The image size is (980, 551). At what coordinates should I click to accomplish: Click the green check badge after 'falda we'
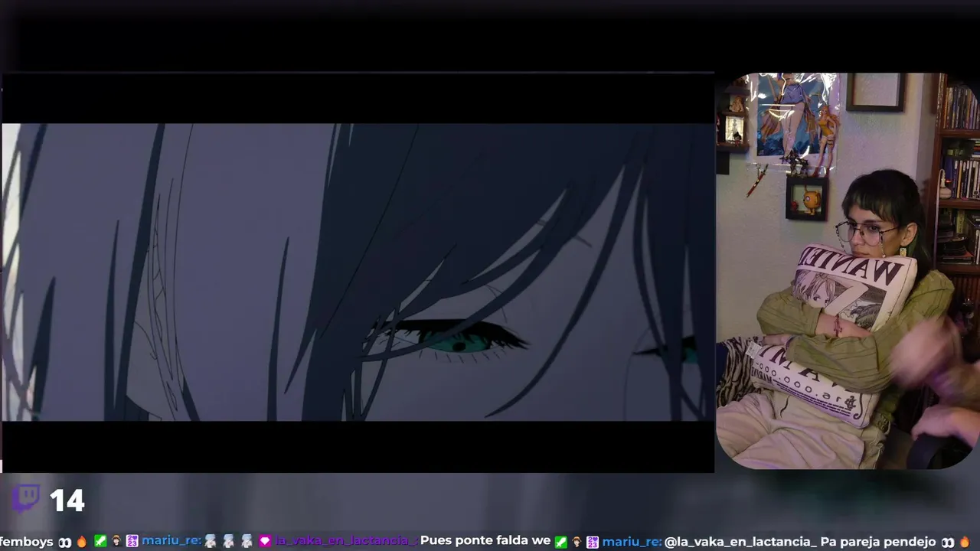click(x=561, y=541)
